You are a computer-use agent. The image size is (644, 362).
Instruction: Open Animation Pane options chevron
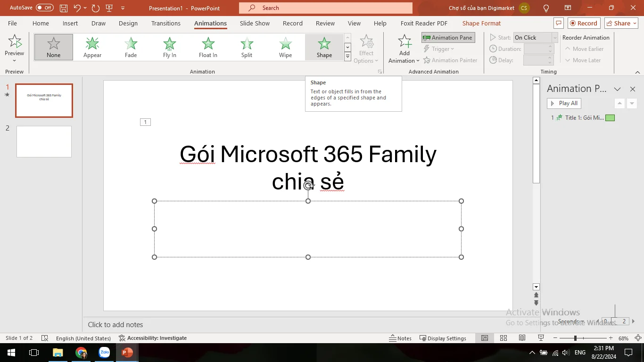tap(617, 89)
